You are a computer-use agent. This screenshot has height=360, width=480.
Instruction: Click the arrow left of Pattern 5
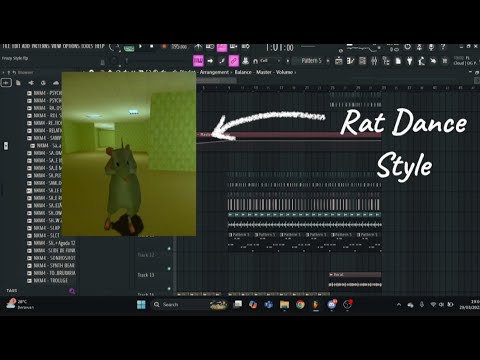[287, 61]
